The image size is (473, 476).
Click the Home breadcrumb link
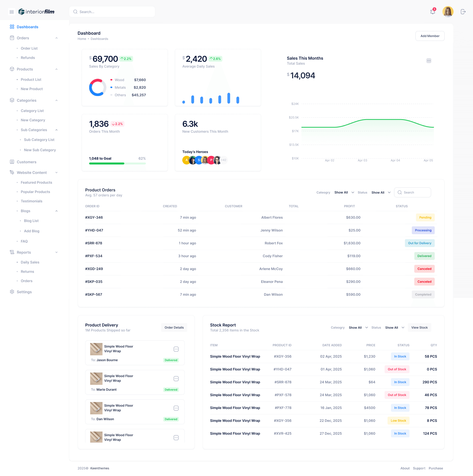82,39
